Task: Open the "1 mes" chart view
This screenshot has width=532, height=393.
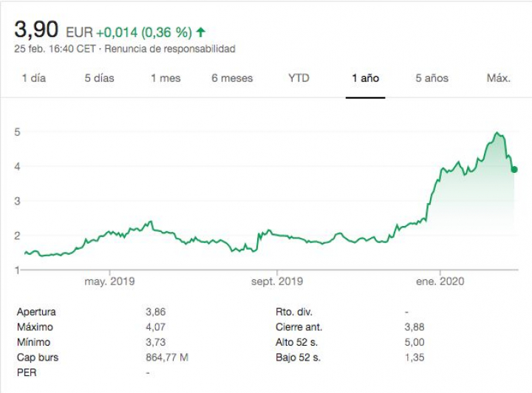Action: pyautogui.click(x=166, y=78)
